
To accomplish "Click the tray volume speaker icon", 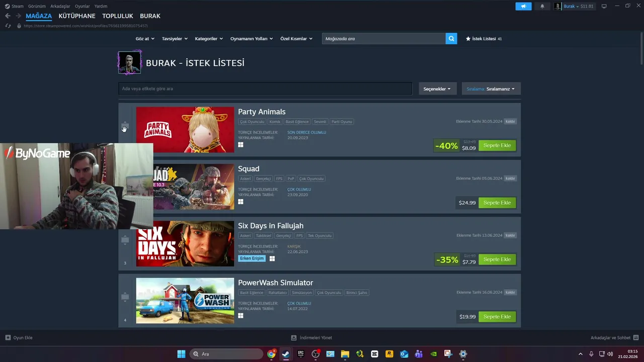I will (x=610, y=354).
